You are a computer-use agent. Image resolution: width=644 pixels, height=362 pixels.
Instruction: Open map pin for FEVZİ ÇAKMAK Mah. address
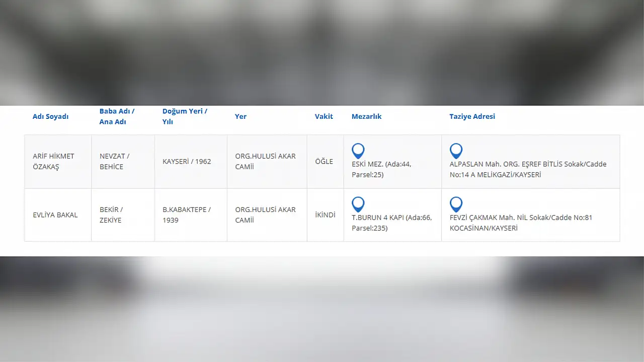(456, 204)
